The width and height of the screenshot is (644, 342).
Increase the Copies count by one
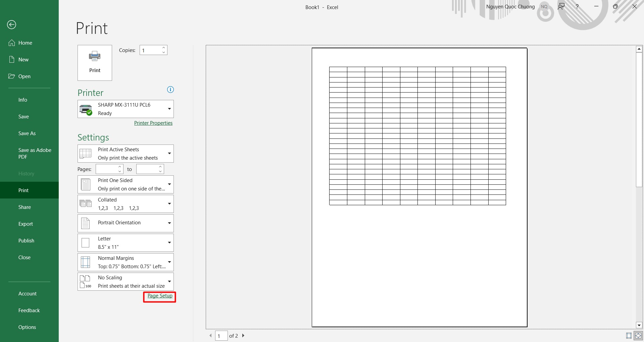tap(164, 48)
